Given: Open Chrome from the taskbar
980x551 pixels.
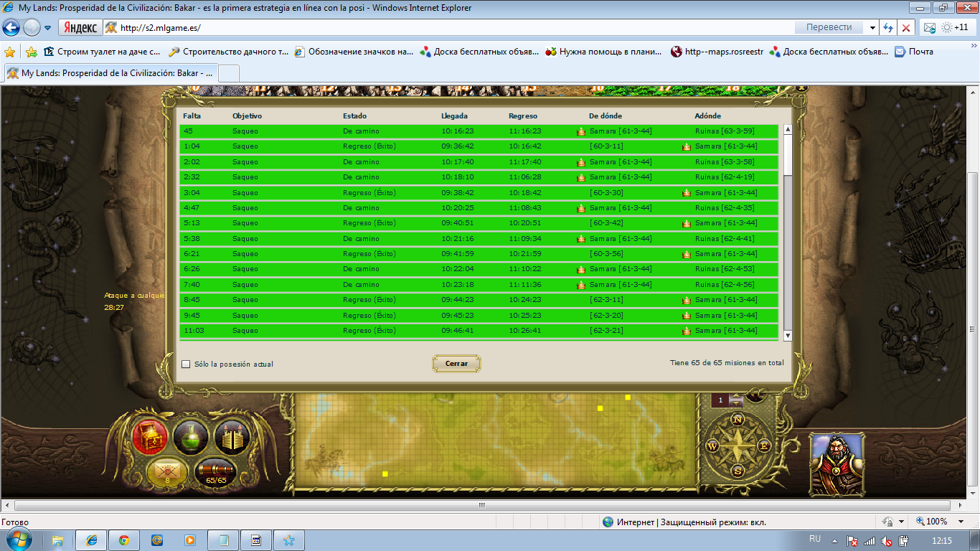Looking at the screenshot, I should click(124, 540).
